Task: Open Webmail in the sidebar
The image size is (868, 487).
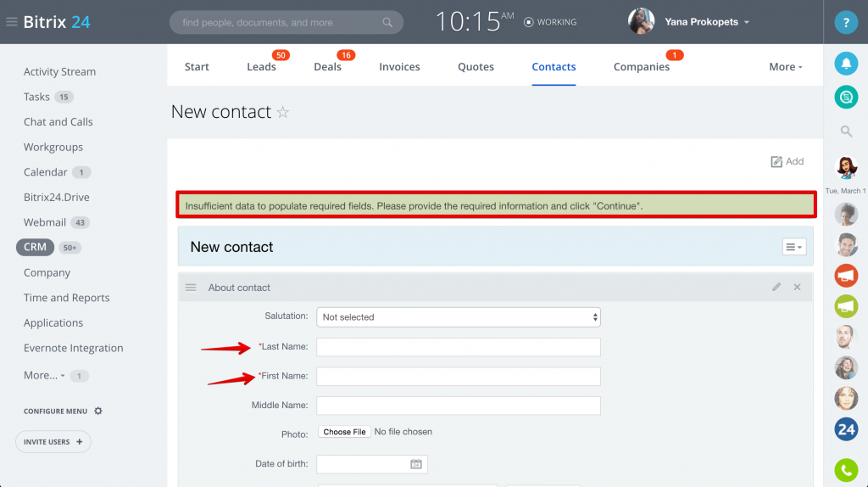Action: (x=45, y=222)
